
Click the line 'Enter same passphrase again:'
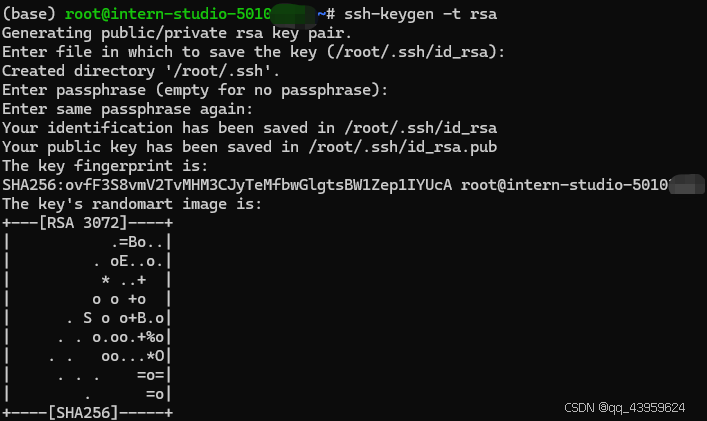(128, 109)
